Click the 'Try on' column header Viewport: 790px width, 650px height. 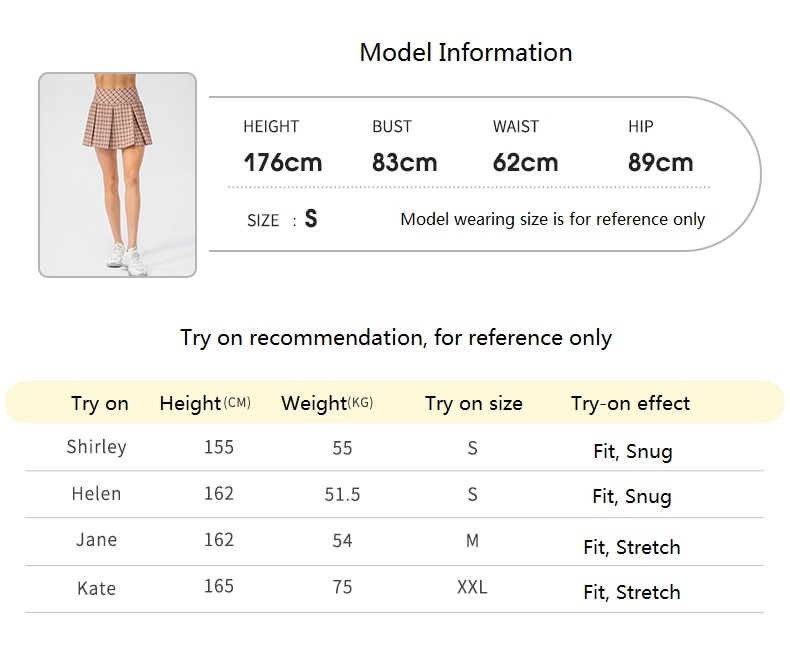pos(100,404)
